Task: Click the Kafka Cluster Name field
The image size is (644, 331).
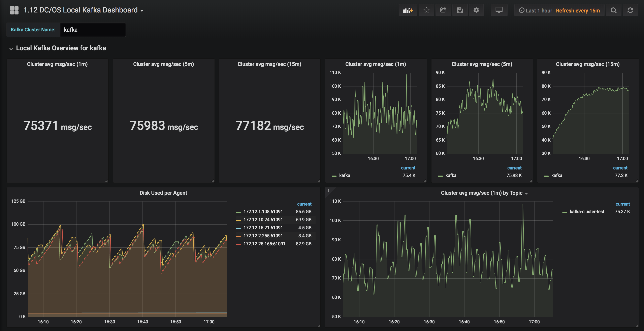Action: tap(93, 30)
